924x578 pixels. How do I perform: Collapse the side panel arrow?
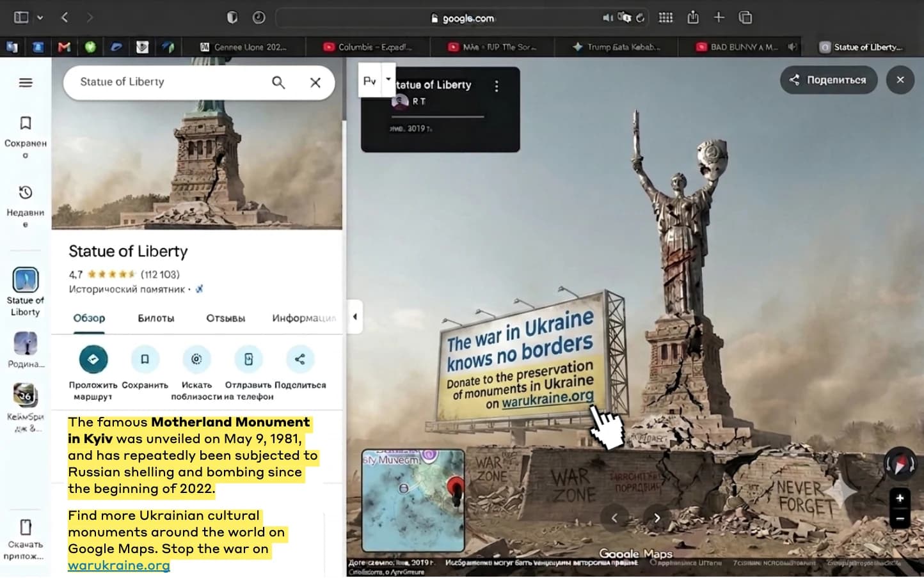pyautogui.click(x=354, y=316)
